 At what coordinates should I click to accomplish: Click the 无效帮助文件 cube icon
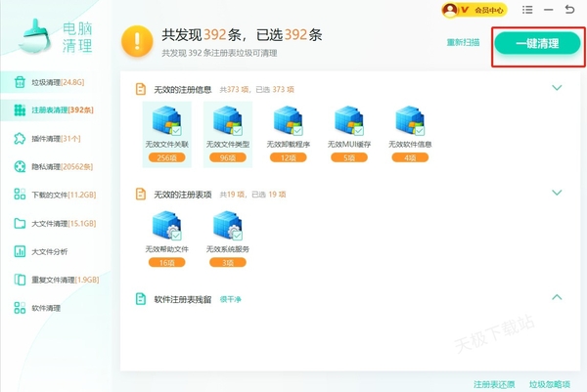(x=167, y=226)
